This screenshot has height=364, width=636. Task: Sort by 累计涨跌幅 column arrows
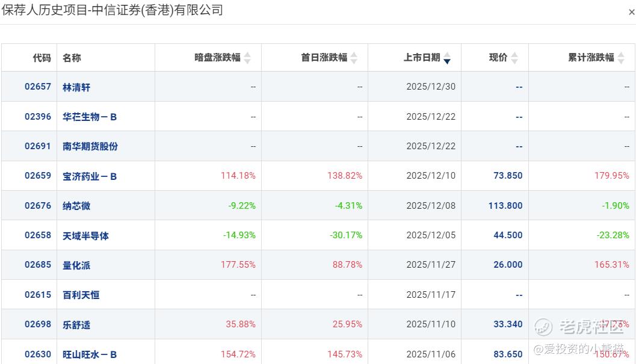coord(621,58)
